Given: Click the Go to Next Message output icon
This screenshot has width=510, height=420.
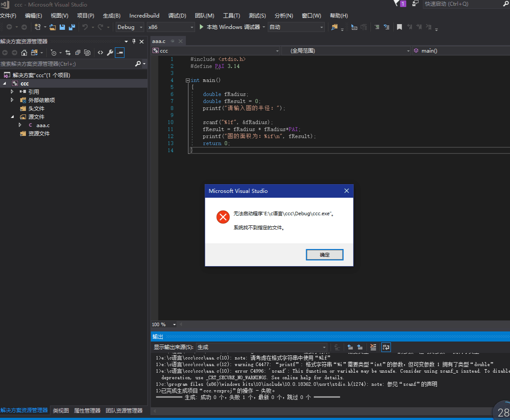Looking at the screenshot, I should [360, 347].
